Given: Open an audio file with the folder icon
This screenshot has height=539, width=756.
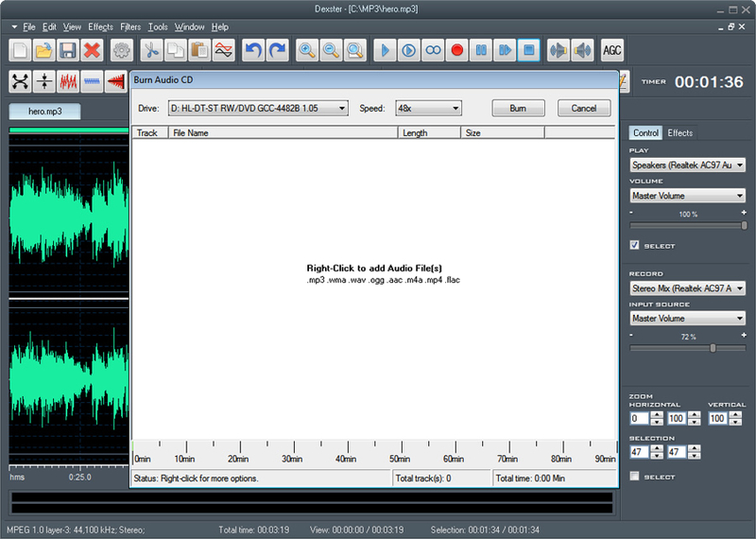Looking at the screenshot, I should point(43,50).
